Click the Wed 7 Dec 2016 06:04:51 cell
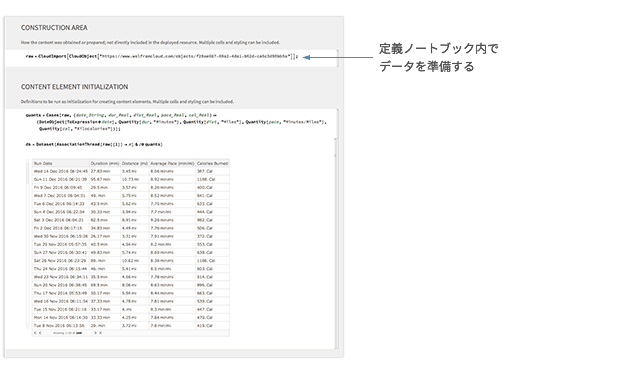Viewport: 638px width, 369px height. click(61, 196)
